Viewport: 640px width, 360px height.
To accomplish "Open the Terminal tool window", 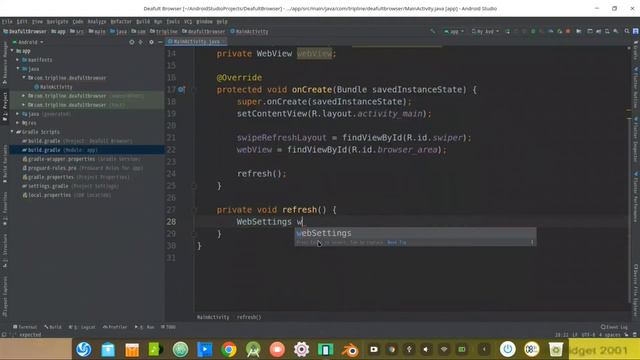I will [x=25, y=327].
